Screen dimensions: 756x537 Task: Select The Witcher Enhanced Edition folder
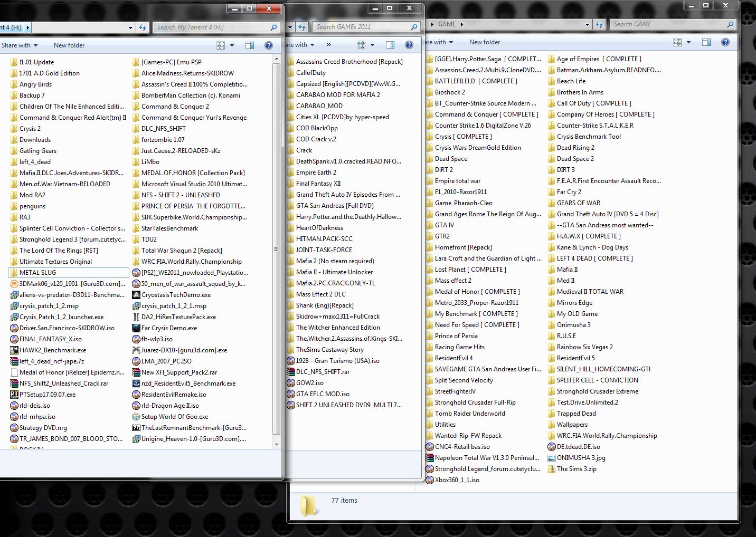tap(333, 328)
